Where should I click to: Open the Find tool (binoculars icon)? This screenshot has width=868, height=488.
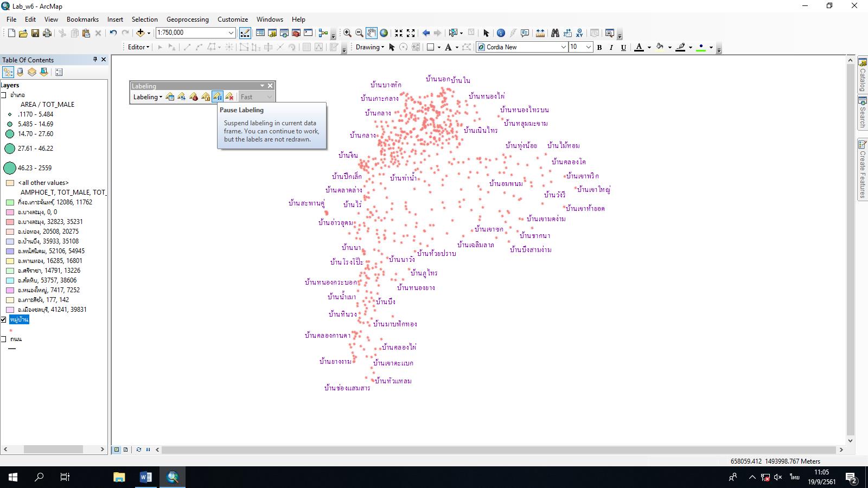(x=555, y=33)
